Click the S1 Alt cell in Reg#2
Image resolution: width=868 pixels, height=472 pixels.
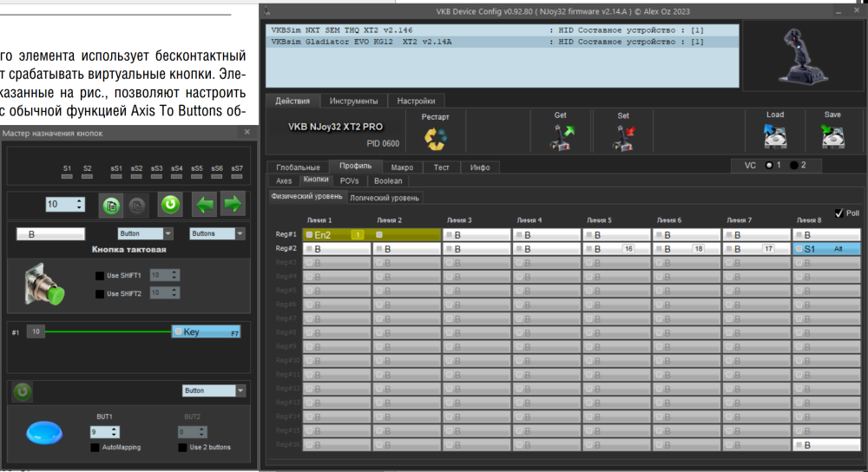tap(826, 249)
